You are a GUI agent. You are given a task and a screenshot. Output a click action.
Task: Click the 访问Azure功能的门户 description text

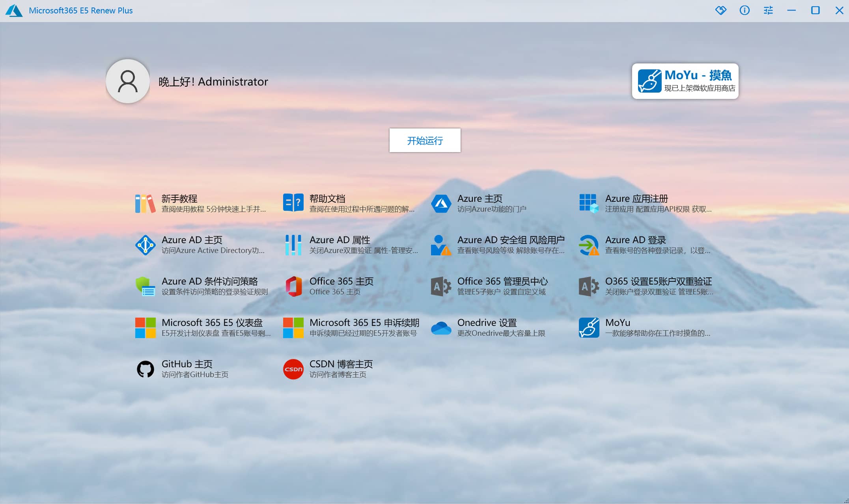coord(492,209)
